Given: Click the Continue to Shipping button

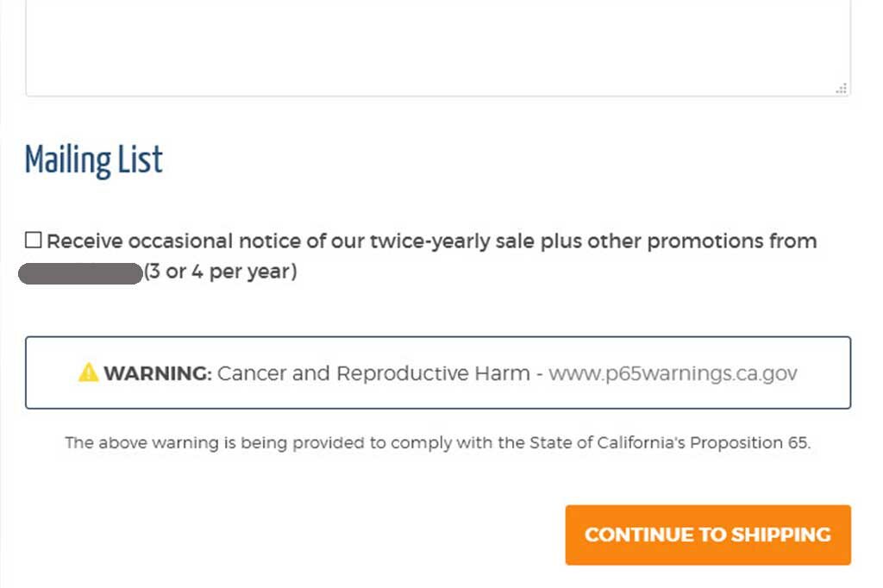Looking at the screenshot, I should (x=708, y=535).
